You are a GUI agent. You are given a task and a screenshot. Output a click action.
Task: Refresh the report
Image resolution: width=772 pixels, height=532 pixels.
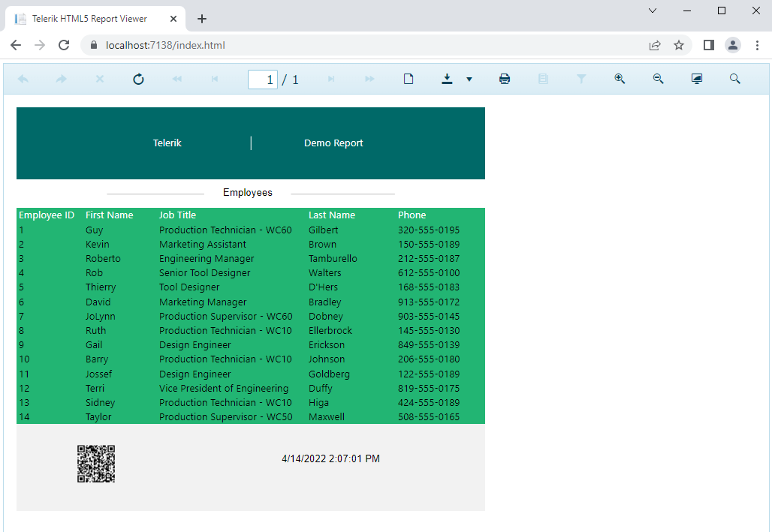(138, 79)
